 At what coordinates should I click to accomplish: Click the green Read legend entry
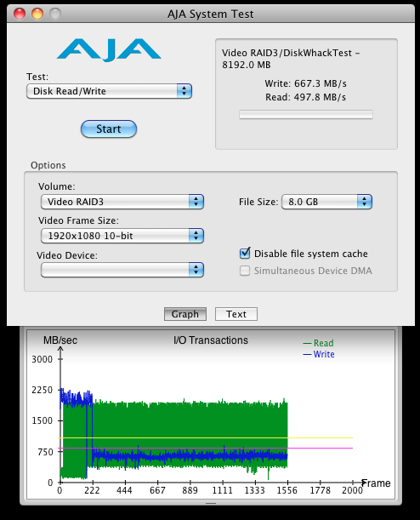coord(318,343)
